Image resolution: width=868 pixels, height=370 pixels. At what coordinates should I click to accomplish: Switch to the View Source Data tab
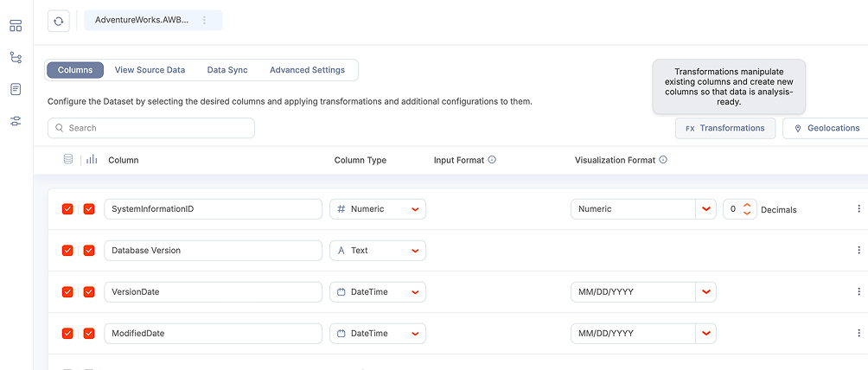pyautogui.click(x=150, y=70)
